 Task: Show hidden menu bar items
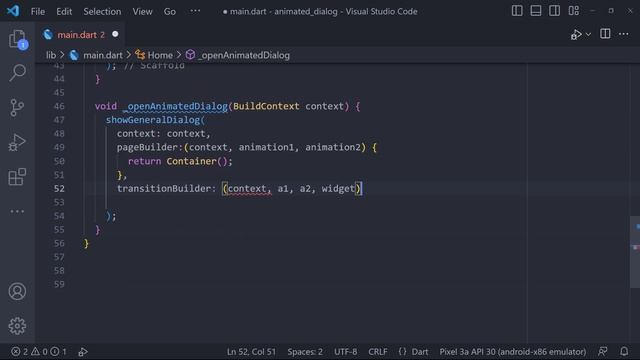click(x=195, y=11)
